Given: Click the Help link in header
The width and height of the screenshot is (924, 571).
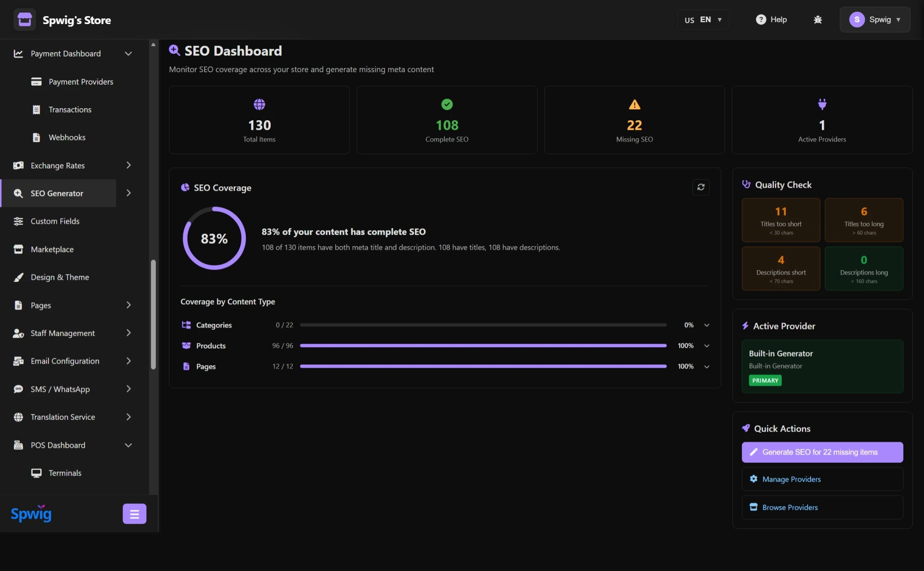Looking at the screenshot, I should point(771,20).
